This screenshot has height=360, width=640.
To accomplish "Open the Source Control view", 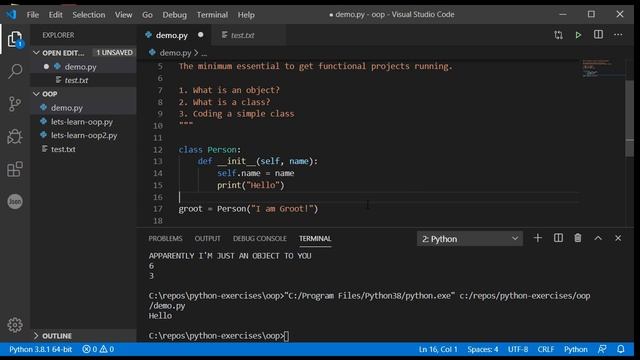I will pos(15,104).
